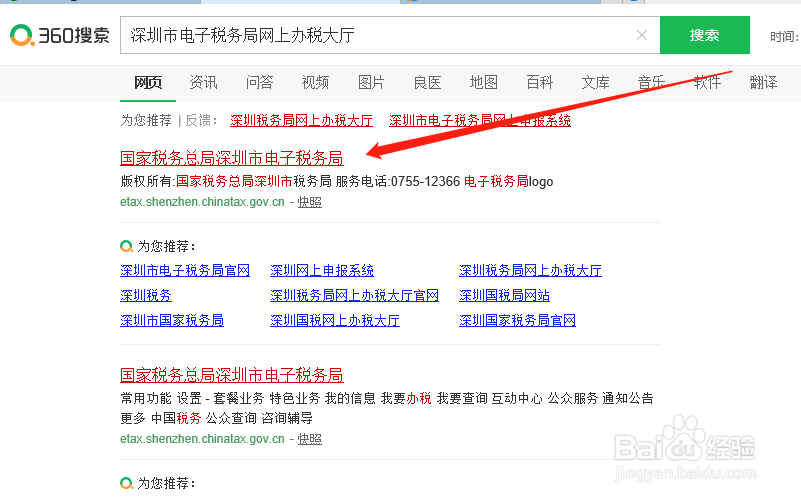Go to the 良医 tab
This screenshot has height=500, width=801.
coord(428,82)
